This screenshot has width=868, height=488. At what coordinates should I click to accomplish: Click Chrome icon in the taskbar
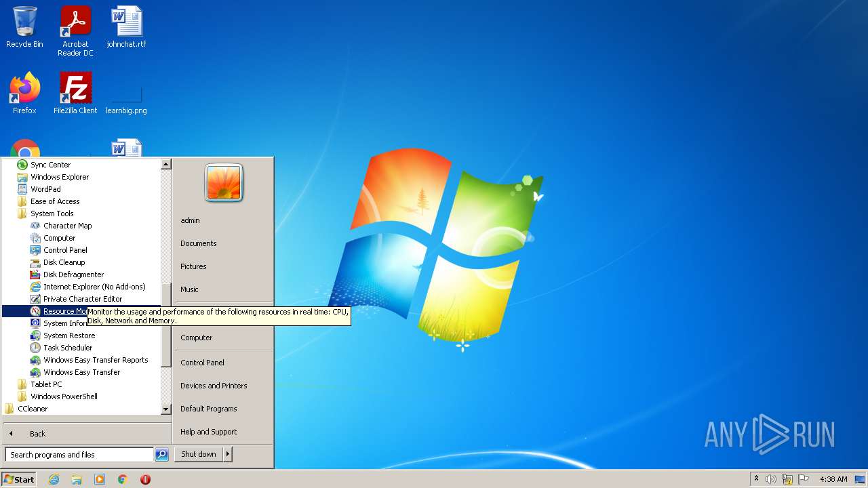point(123,479)
